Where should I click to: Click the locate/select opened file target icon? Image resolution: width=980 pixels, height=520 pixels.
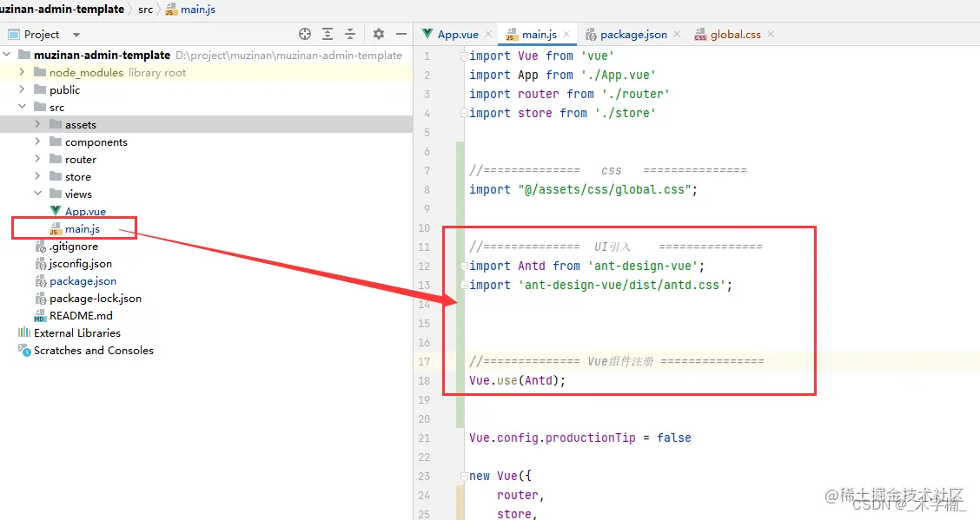pyautogui.click(x=305, y=35)
